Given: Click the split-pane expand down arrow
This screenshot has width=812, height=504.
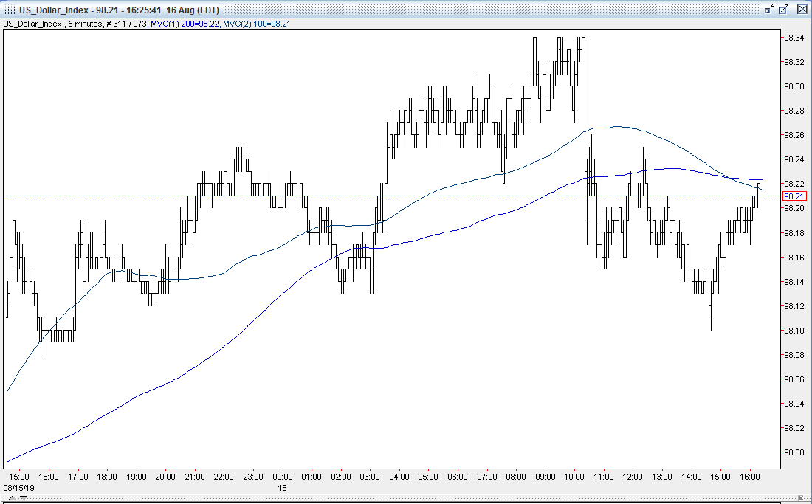Looking at the screenshot, I should [x=24, y=499].
